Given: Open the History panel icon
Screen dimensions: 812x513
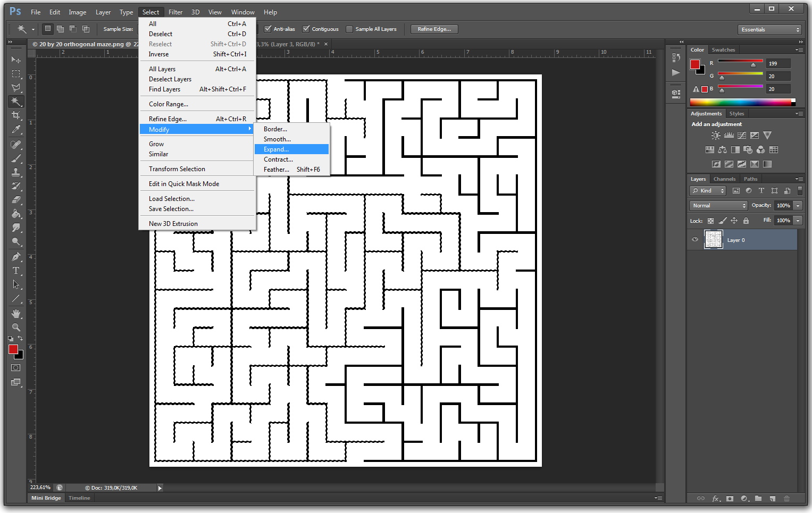Looking at the screenshot, I should pyautogui.click(x=676, y=58).
